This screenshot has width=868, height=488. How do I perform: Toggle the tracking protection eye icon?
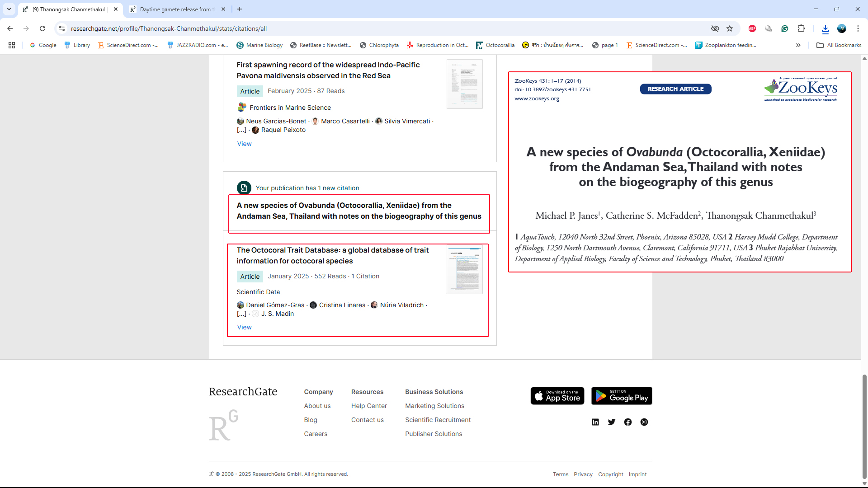[715, 28]
